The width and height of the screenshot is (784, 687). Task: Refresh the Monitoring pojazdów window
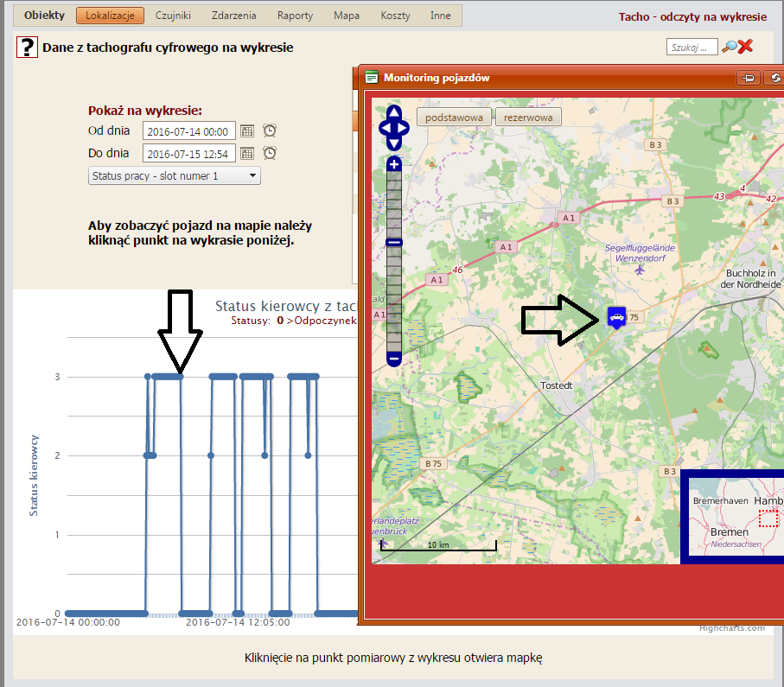coord(775,78)
